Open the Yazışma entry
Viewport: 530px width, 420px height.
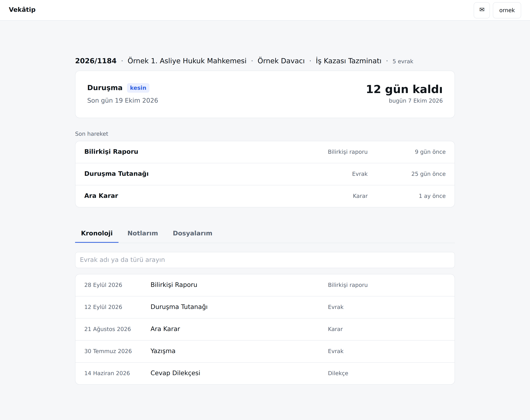click(265, 351)
